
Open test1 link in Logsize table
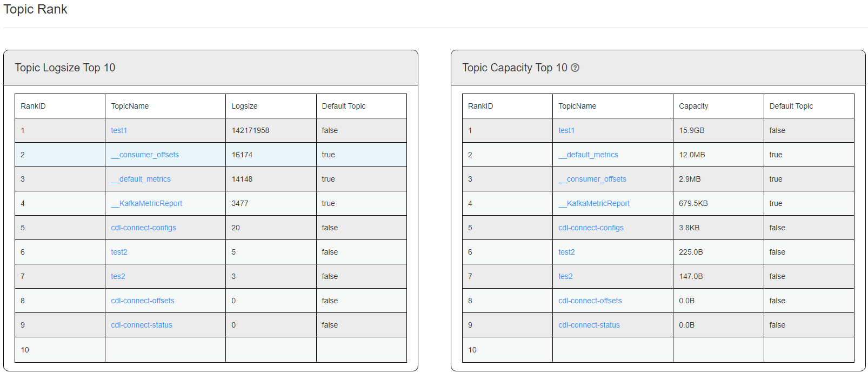pyautogui.click(x=119, y=130)
